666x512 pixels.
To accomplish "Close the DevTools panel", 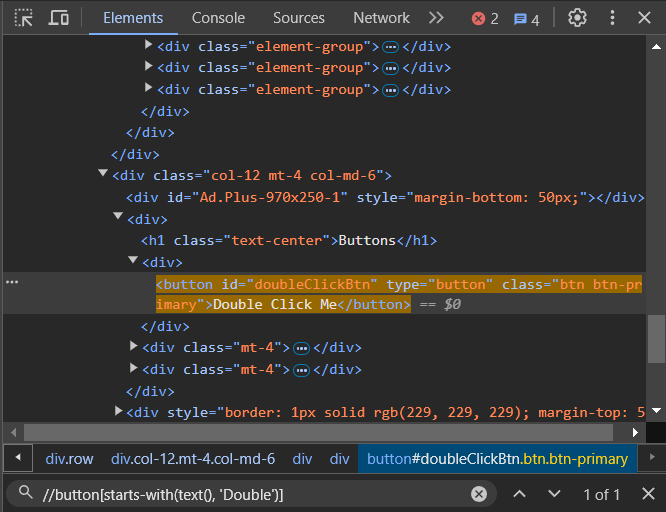I will pyautogui.click(x=647, y=18).
